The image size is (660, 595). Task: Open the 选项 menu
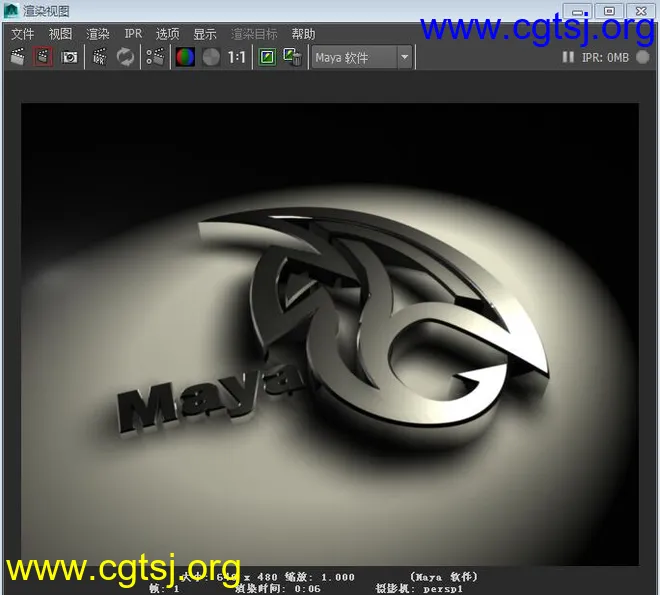point(168,34)
